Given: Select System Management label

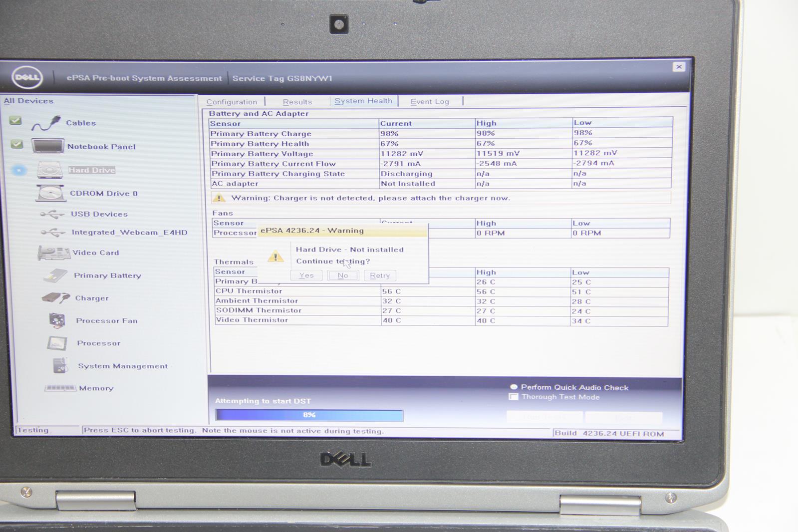Looking at the screenshot, I should [123, 366].
